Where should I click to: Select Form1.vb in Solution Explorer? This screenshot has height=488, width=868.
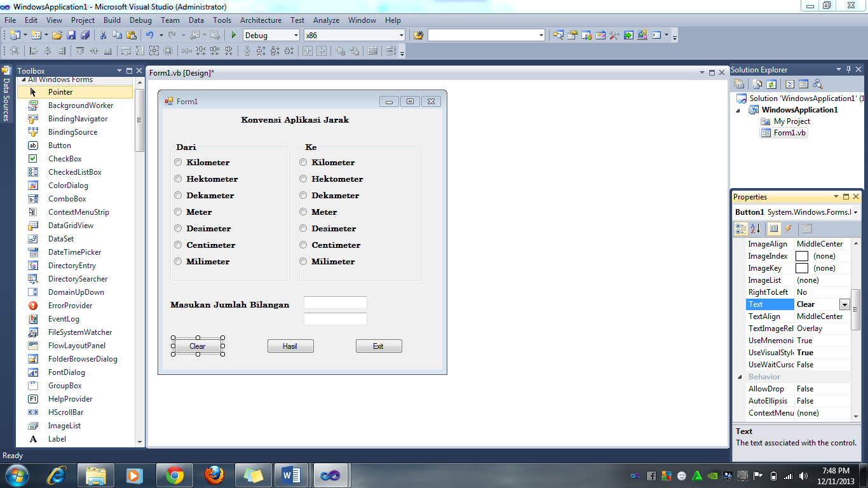[x=783, y=133]
